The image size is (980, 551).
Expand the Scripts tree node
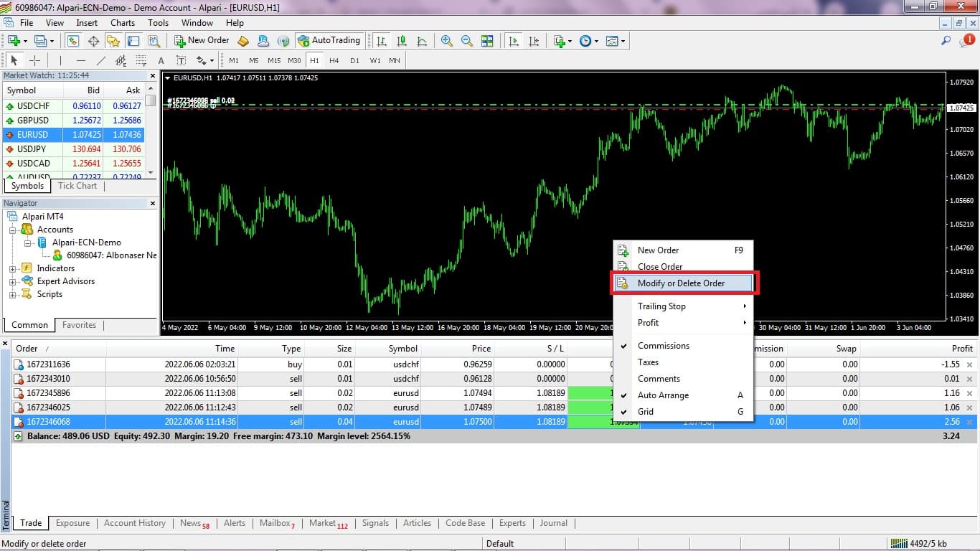coord(12,294)
